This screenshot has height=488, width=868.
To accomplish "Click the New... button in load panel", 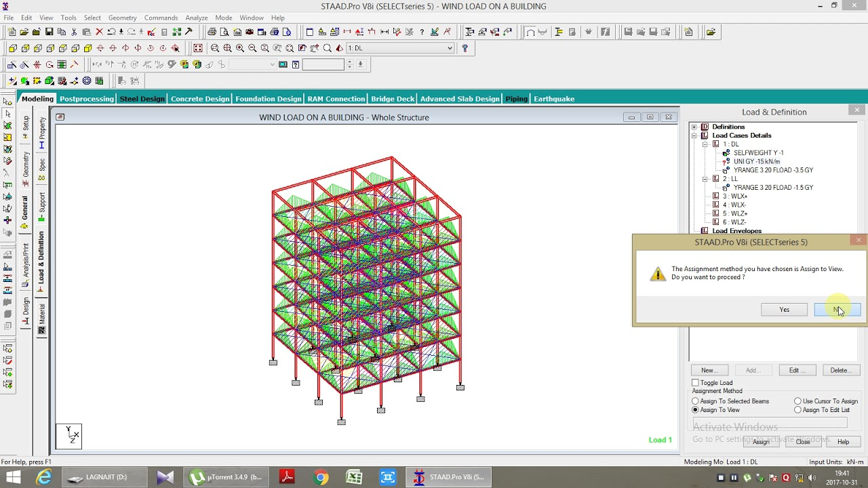I will click(709, 370).
